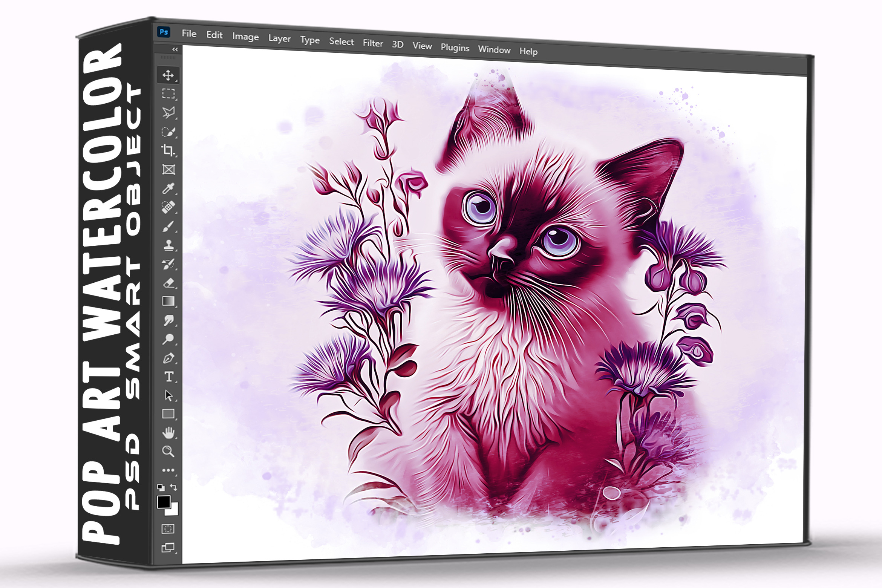Select the Rectangular Marquee tool
The image size is (882, 588).
[x=168, y=93]
